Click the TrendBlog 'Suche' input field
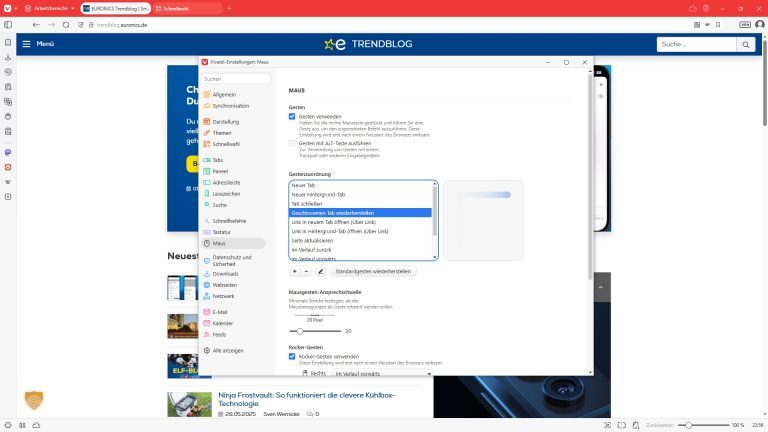The height and width of the screenshot is (432, 768). 696,45
